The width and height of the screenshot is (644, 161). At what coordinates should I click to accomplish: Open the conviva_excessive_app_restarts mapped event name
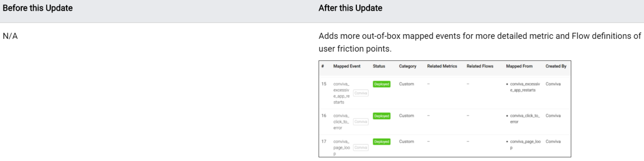(x=341, y=93)
